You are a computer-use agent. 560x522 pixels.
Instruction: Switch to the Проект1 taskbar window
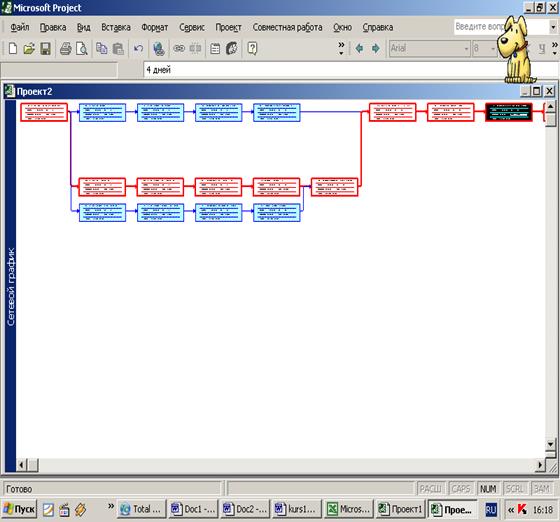[x=400, y=509]
